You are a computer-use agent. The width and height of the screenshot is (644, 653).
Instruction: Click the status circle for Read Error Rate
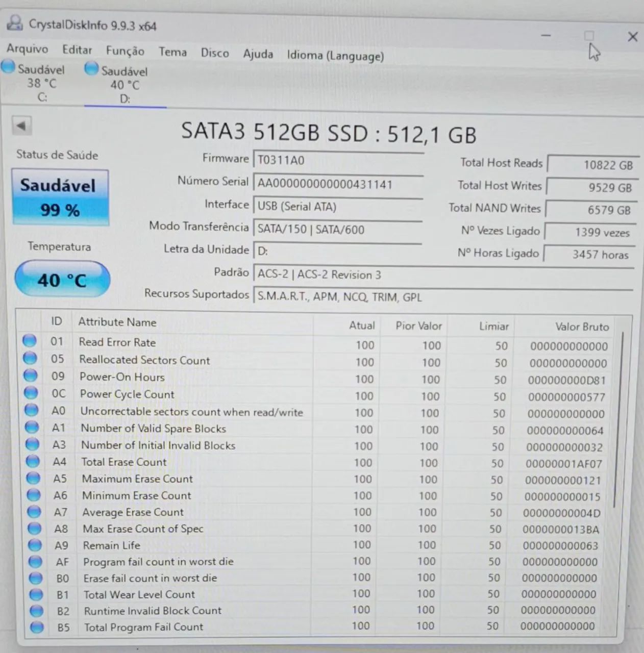coord(30,341)
